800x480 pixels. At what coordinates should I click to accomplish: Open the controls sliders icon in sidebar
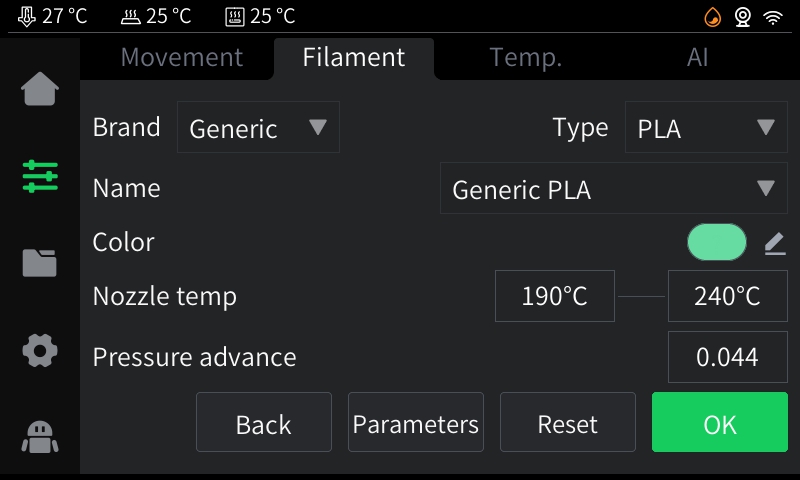tap(40, 176)
